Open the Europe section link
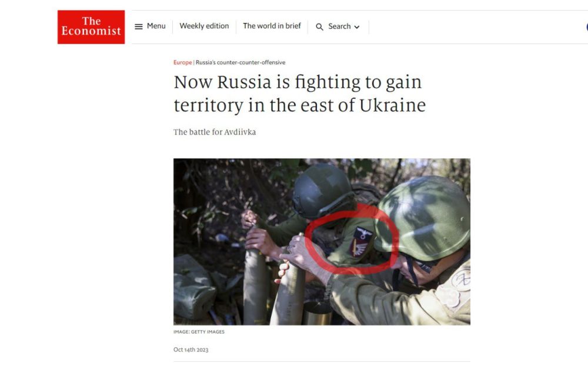Image resolution: width=588 pixels, height=366 pixels. point(183,62)
